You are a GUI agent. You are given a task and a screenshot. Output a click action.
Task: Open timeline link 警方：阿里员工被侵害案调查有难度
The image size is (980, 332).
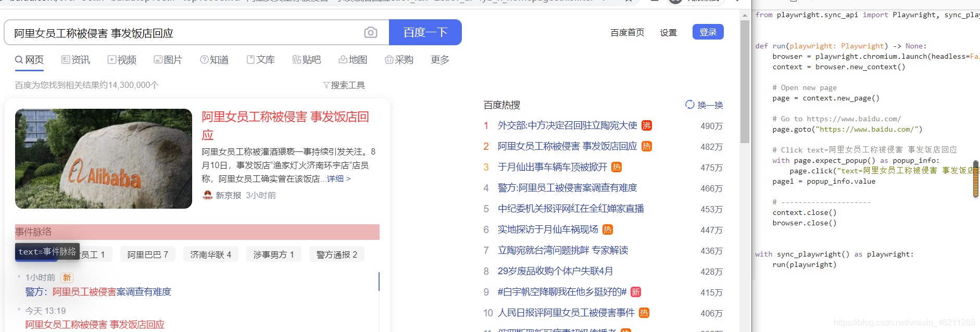click(x=98, y=292)
